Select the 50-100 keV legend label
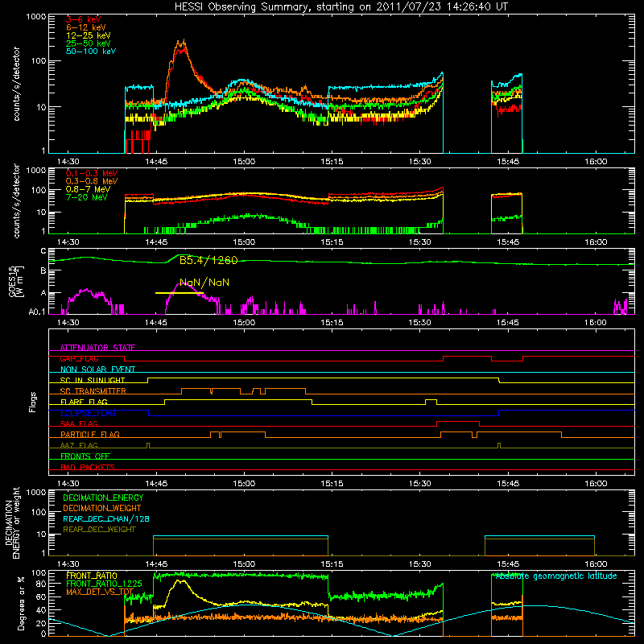The width and height of the screenshot is (644, 644). [91, 52]
